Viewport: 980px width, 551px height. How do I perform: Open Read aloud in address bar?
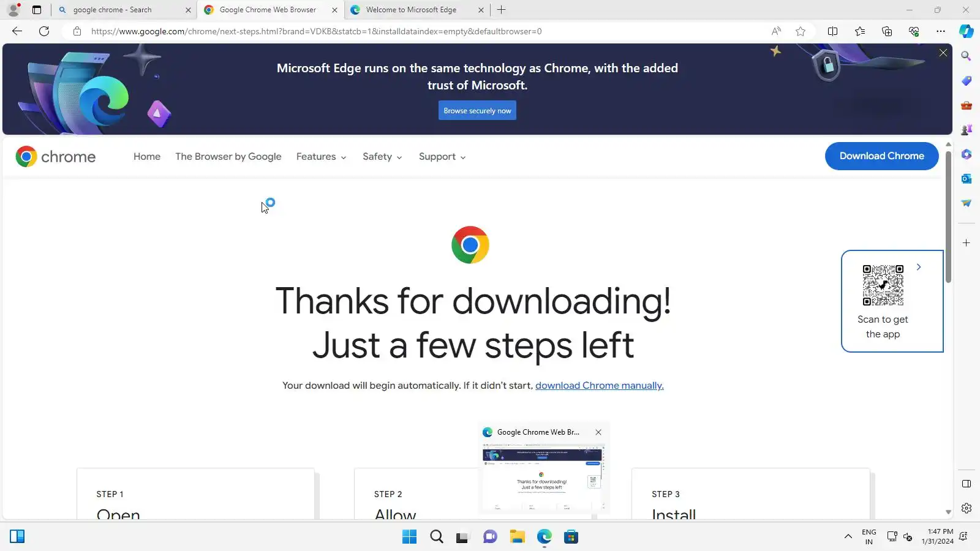point(776,31)
